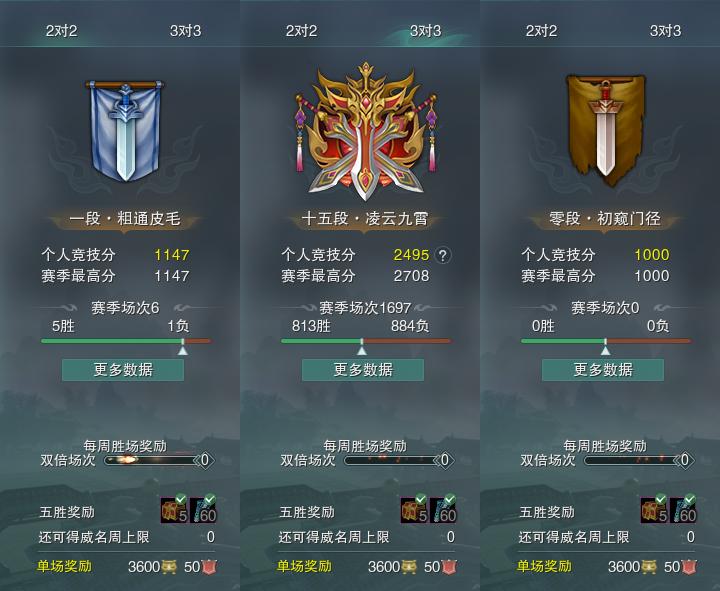Click the 一段 粗通皮毛 rank title banner

(125, 219)
